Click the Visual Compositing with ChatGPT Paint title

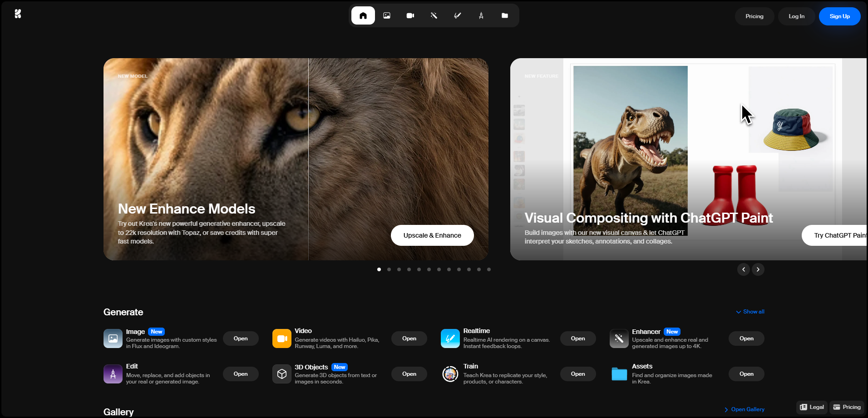coord(649,218)
